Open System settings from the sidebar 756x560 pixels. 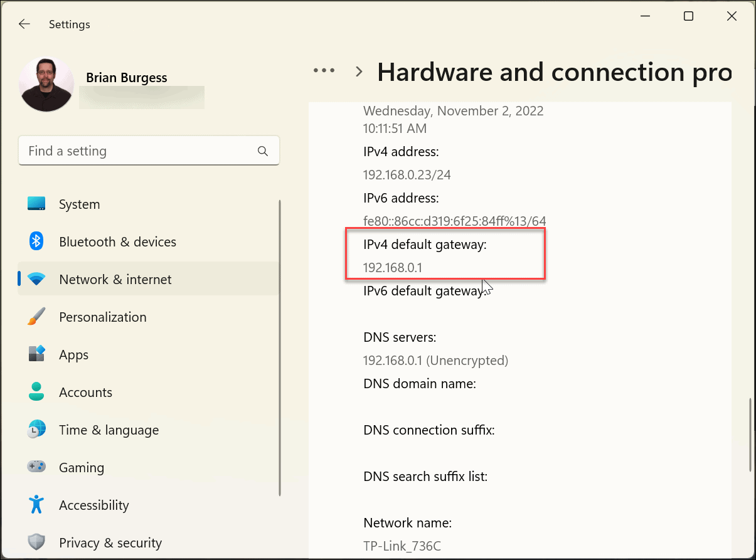click(79, 203)
